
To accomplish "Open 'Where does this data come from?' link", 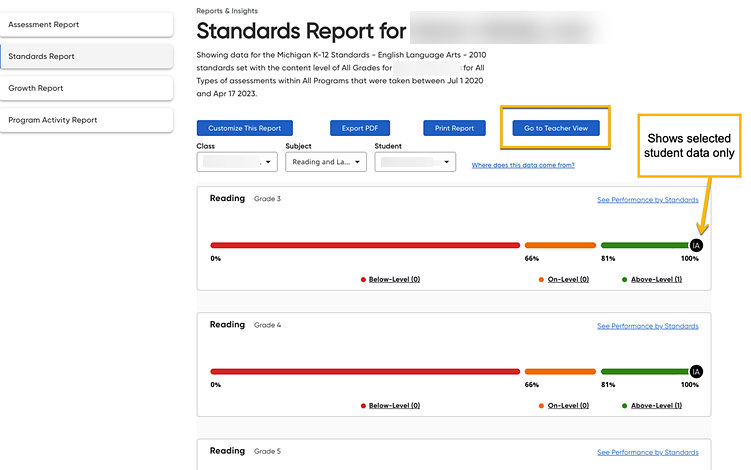I will click(523, 165).
